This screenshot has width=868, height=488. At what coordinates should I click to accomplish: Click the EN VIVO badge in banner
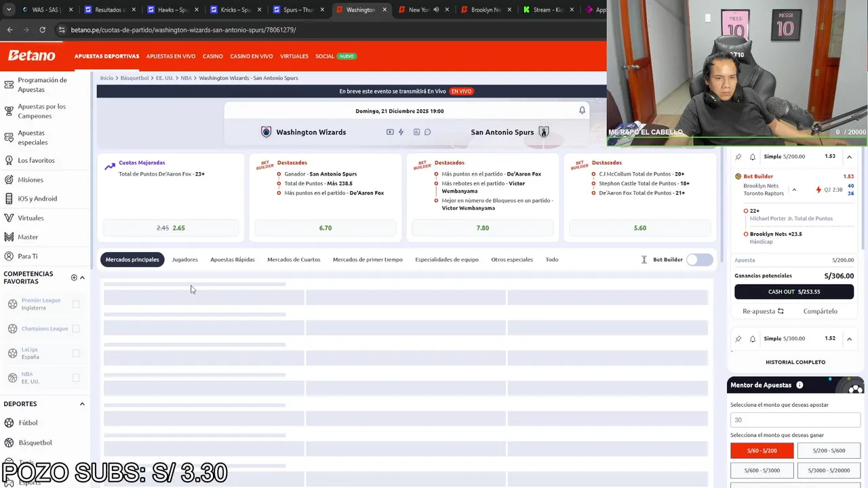(461, 91)
